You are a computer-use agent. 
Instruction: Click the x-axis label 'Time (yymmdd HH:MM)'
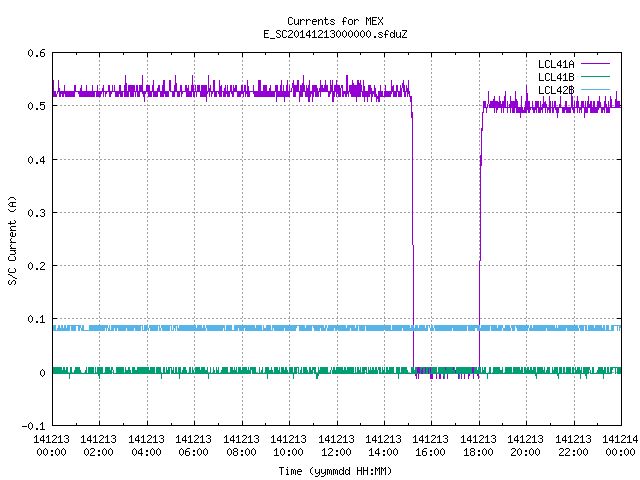(x=335, y=471)
